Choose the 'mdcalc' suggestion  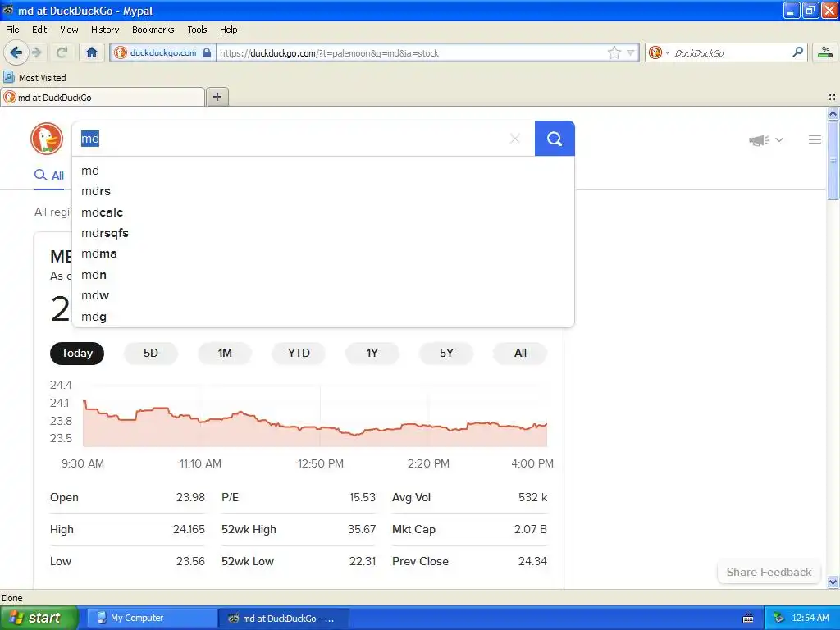[323, 212]
